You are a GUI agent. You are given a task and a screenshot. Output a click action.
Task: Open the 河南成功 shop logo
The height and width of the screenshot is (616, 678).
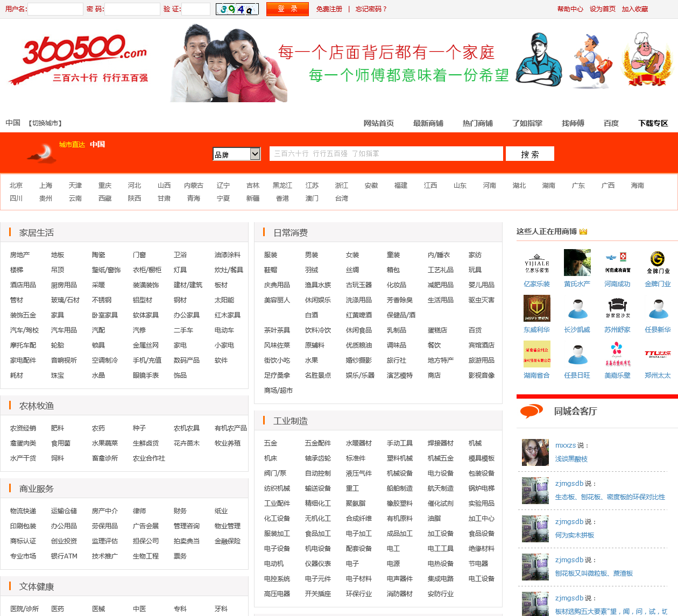[x=617, y=263]
